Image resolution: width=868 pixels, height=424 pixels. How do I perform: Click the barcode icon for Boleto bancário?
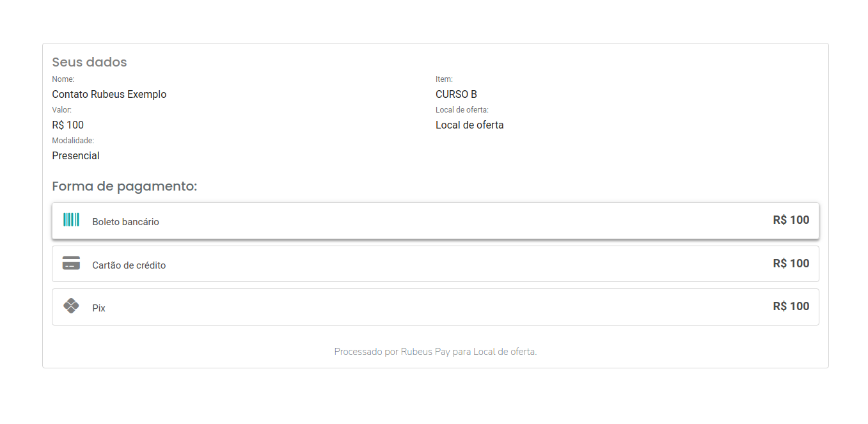pyautogui.click(x=71, y=220)
